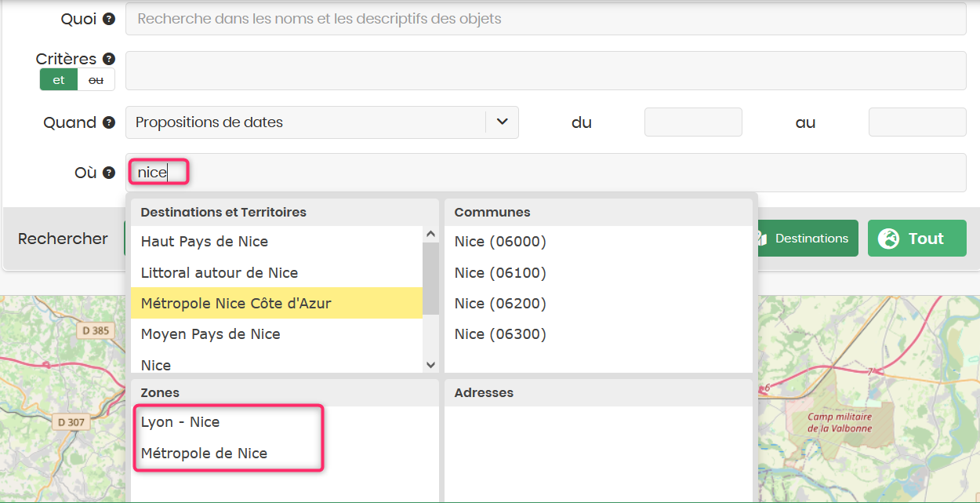Viewport: 980px width, 503px height.
Task: Open Propositions de dates combo box
Action: pyautogui.click(x=321, y=122)
